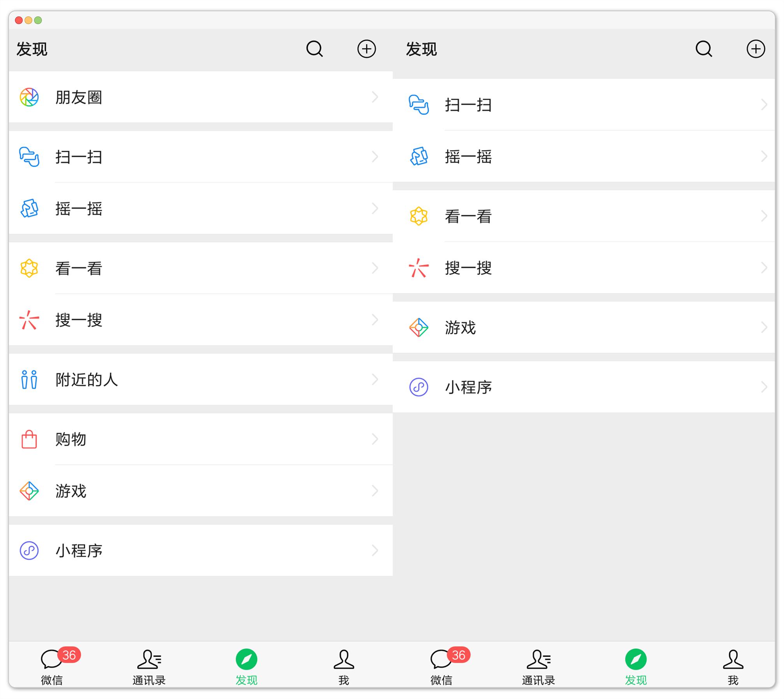Open the plus (+) add menu
The width and height of the screenshot is (784, 699).
tap(366, 49)
